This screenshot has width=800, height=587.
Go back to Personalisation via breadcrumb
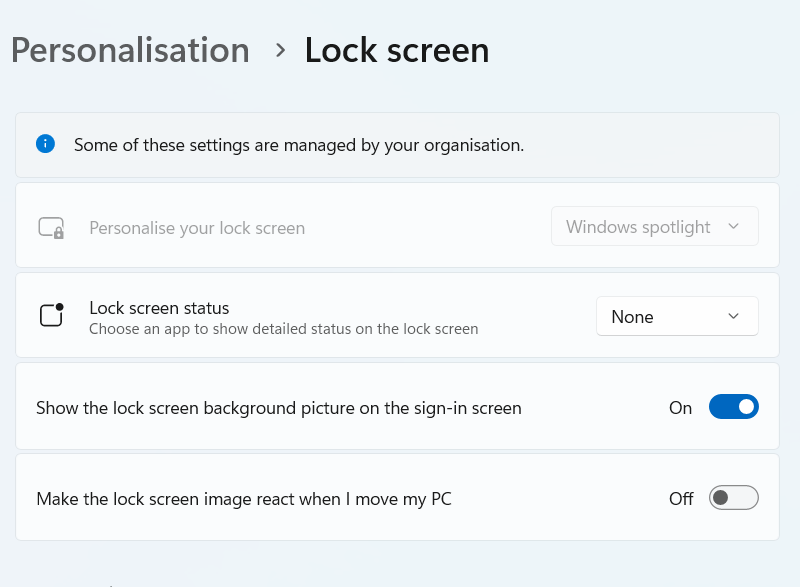click(x=130, y=50)
